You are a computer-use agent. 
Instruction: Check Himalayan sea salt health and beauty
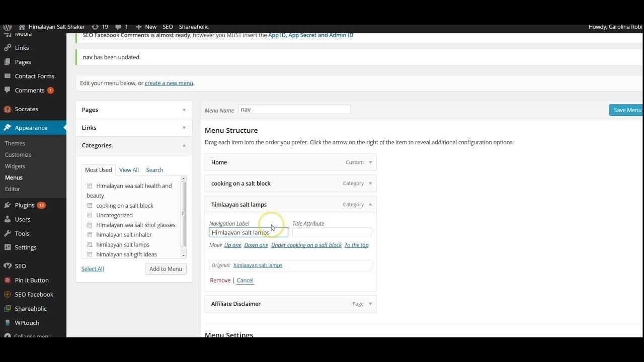tap(90, 186)
